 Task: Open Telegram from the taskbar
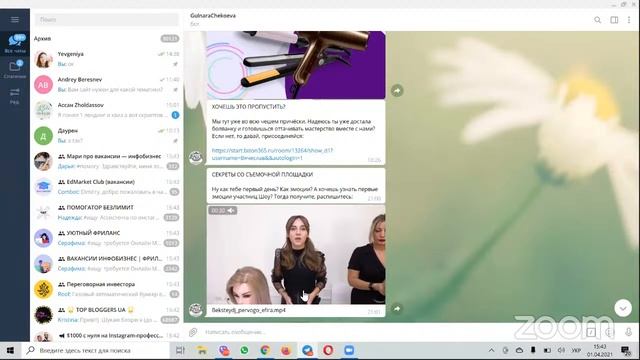[307, 351]
